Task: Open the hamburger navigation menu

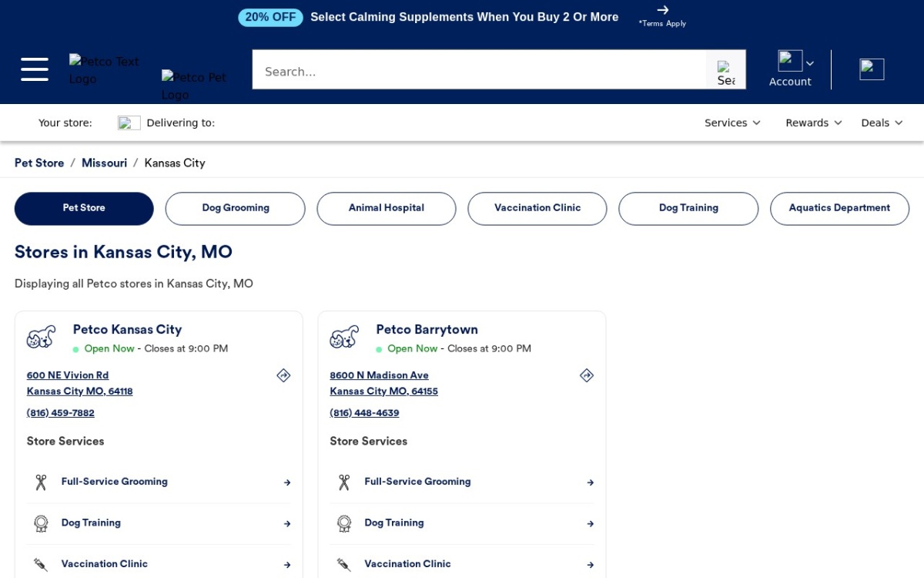Action: (35, 69)
